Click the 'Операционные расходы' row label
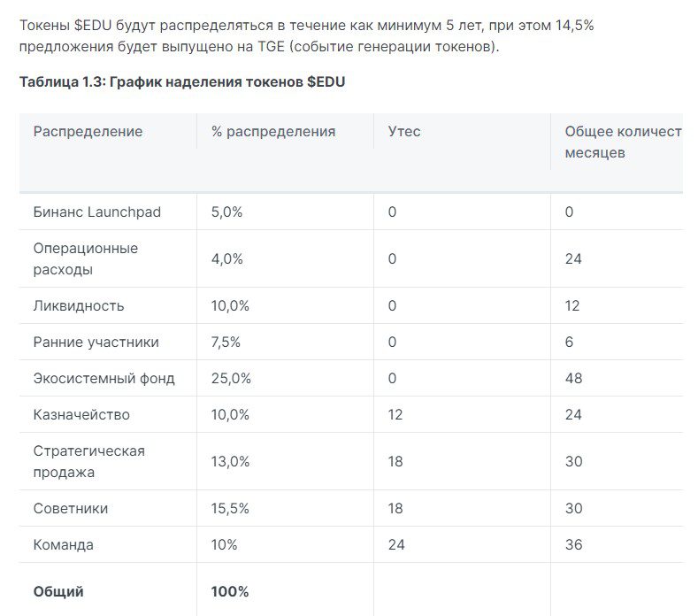This screenshot has width=698, height=616. [x=86, y=258]
